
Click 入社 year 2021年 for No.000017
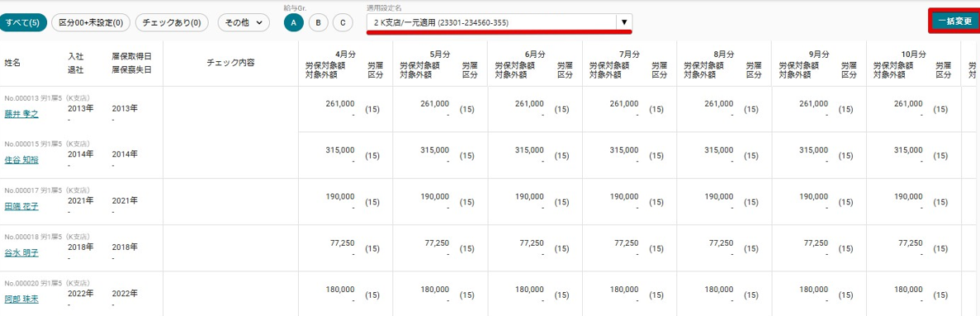81,200
